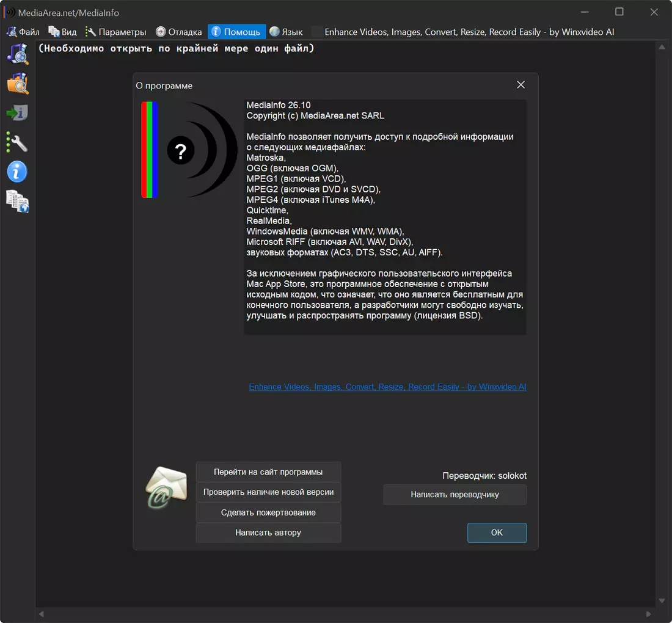Click the "Переводчик: solokot" label
This screenshot has height=623, width=672.
point(484,476)
